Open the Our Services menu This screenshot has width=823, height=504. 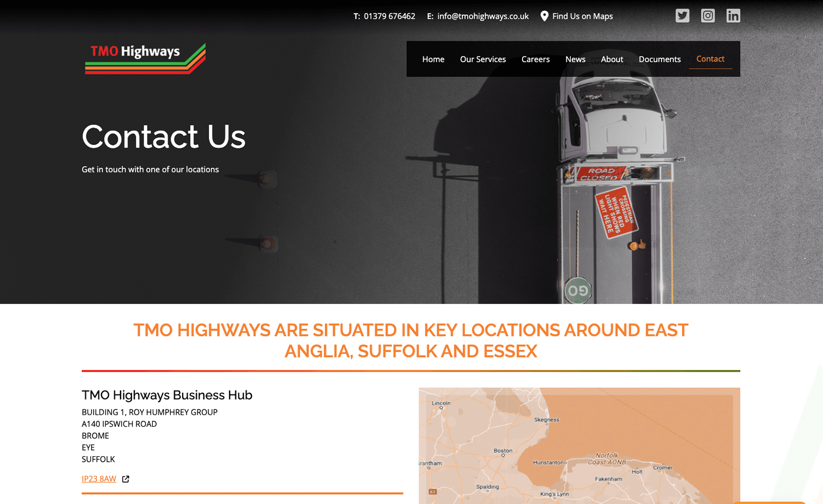(x=483, y=59)
